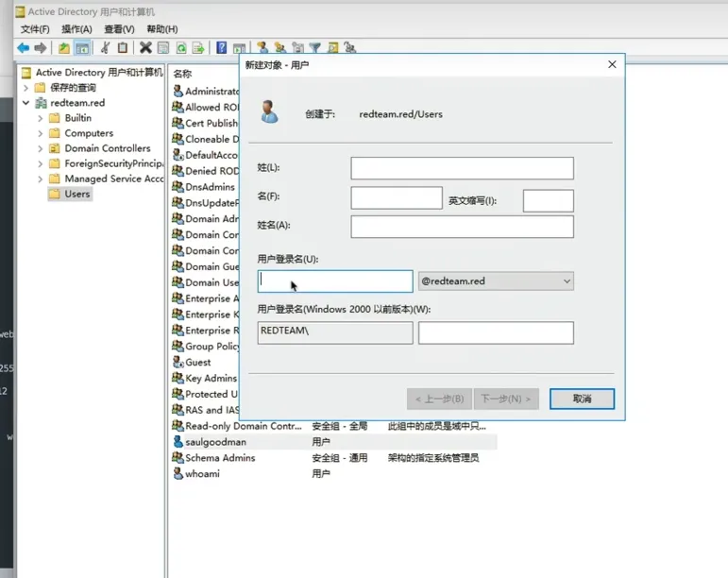The image size is (728, 578).
Task: Expand the ForeignSecurityPrincipals node
Action: (x=40, y=164)
